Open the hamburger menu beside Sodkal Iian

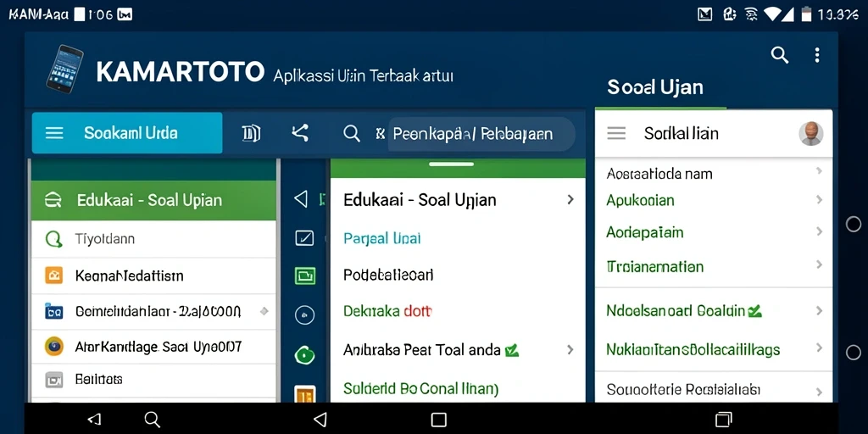pyautogui.click(x=617, y=133)
